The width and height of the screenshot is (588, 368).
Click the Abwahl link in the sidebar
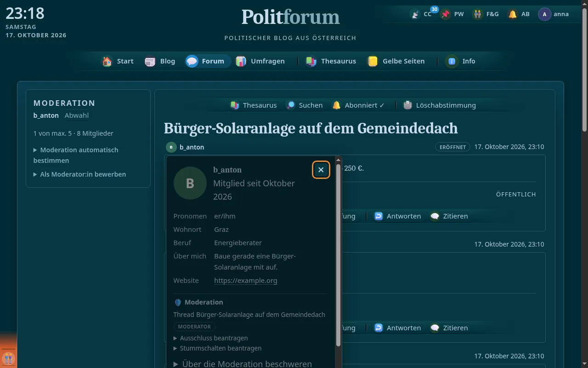(77, 115)
